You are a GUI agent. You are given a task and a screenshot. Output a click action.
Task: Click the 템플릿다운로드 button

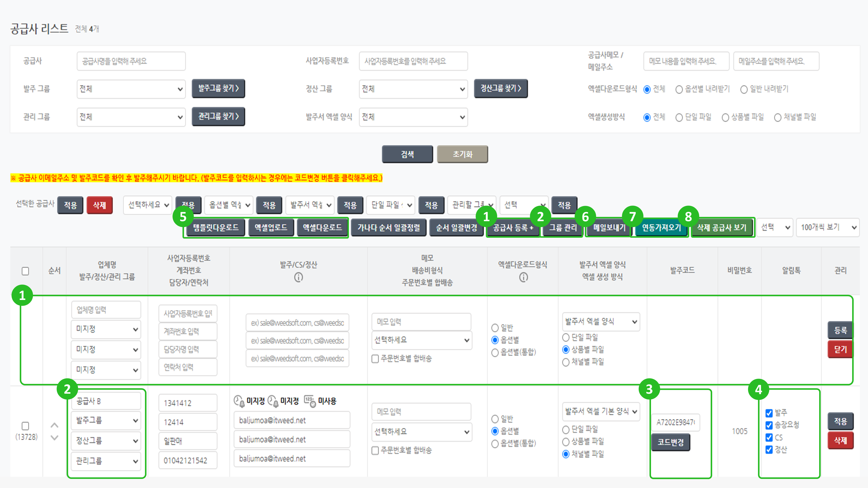[216, 228]
